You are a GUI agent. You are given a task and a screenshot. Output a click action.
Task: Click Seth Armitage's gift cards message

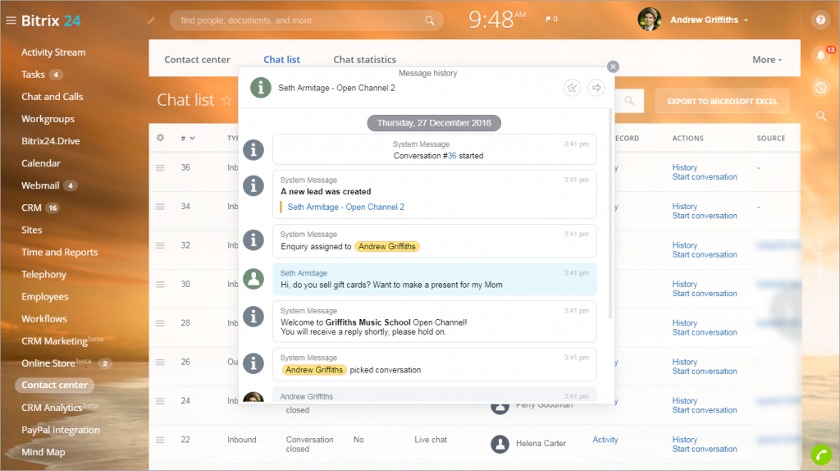[434, 279]
